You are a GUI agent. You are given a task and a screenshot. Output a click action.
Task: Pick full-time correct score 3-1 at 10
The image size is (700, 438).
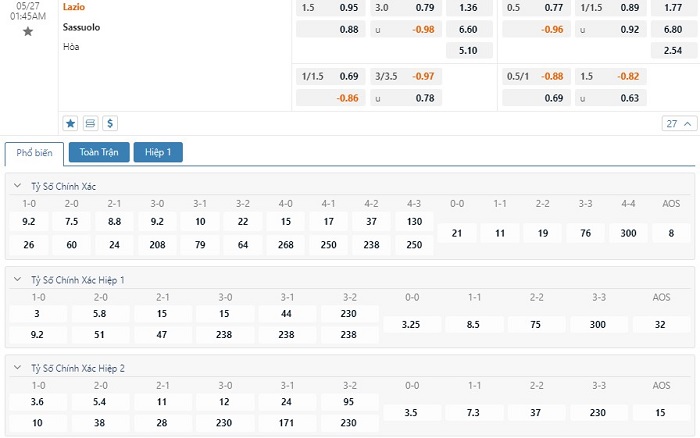(200, 221)
